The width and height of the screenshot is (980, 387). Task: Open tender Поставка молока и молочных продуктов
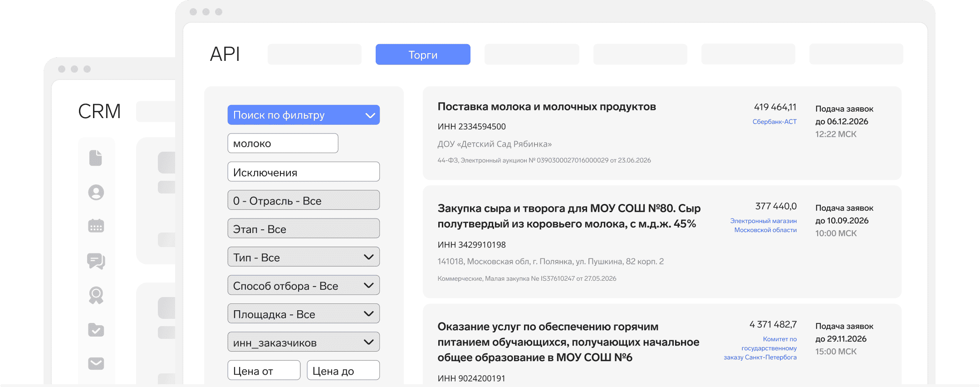tap(547, 107)
